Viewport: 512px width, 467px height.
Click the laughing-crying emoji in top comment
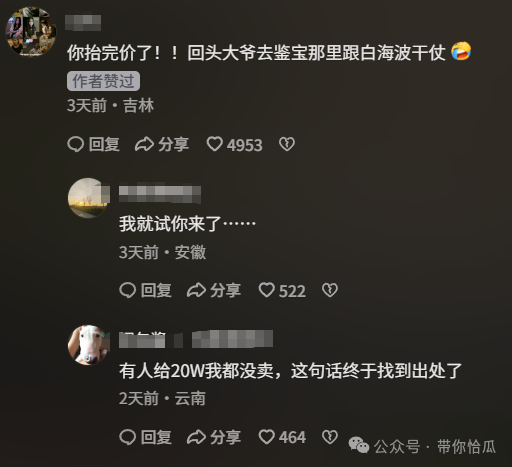click(x=461, y=51)
